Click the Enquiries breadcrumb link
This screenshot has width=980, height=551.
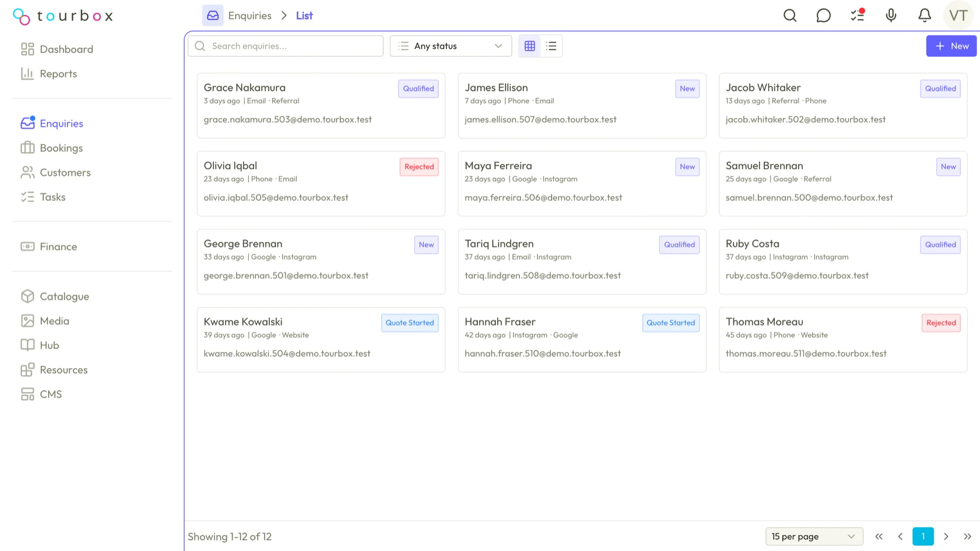pyautogui.click(x=250, y=15)
